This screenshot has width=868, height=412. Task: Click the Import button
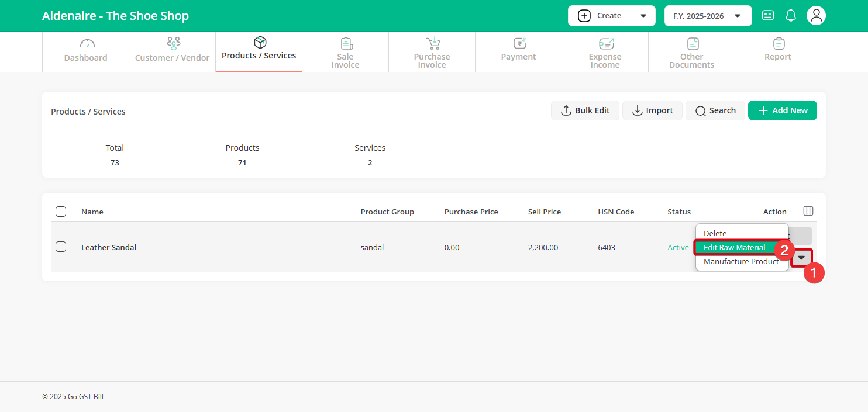tap(652, 110)
